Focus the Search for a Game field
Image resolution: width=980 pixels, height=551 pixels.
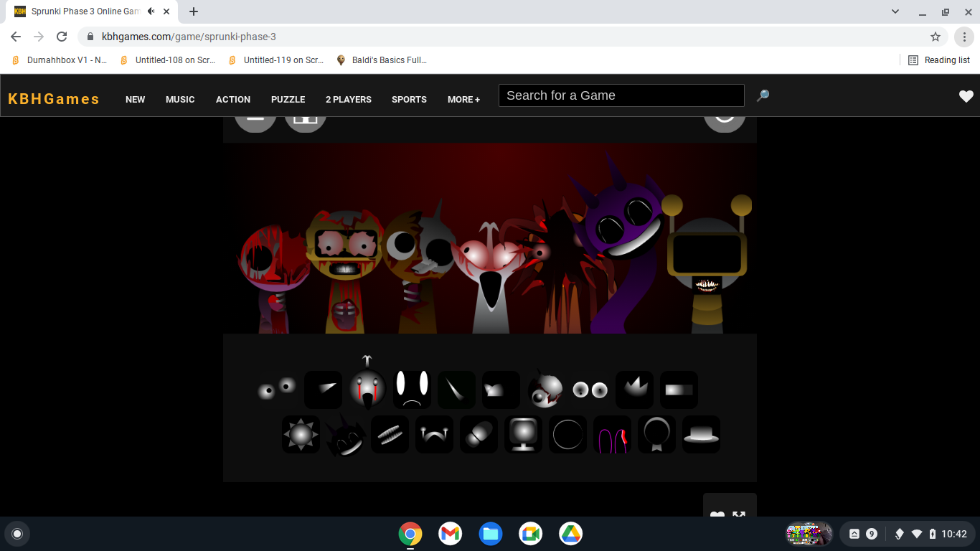tap(621, 95)
